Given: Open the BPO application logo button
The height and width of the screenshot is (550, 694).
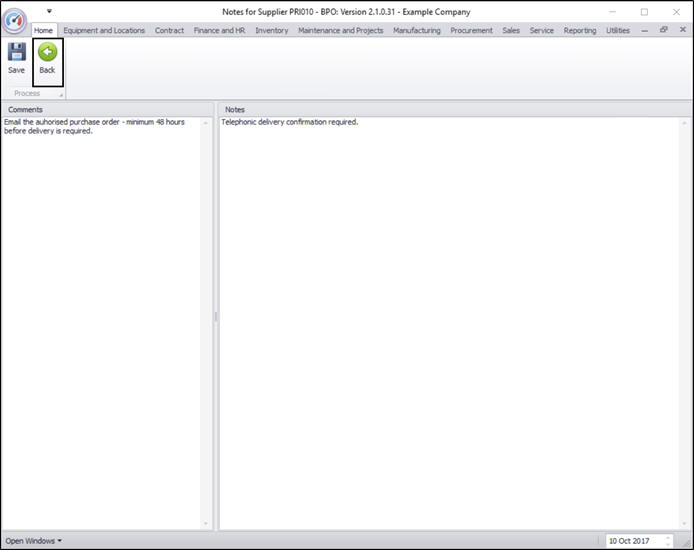Looking at the screenshot, I should pos(15,20).
